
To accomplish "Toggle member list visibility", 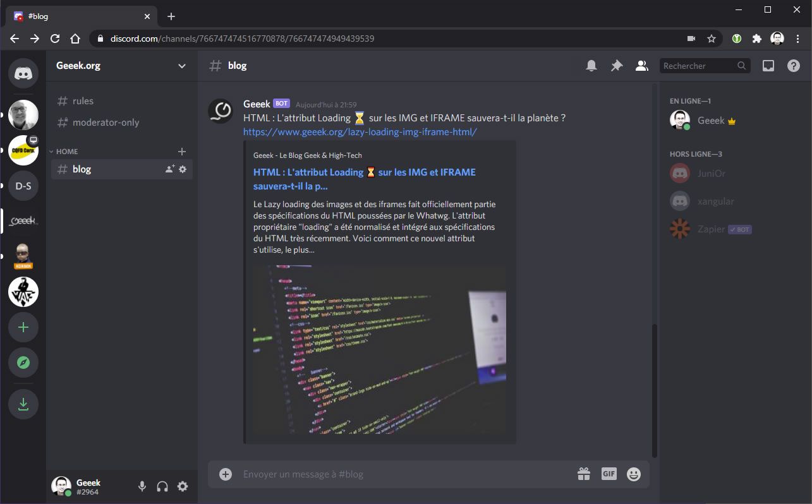I will point(642,66).
